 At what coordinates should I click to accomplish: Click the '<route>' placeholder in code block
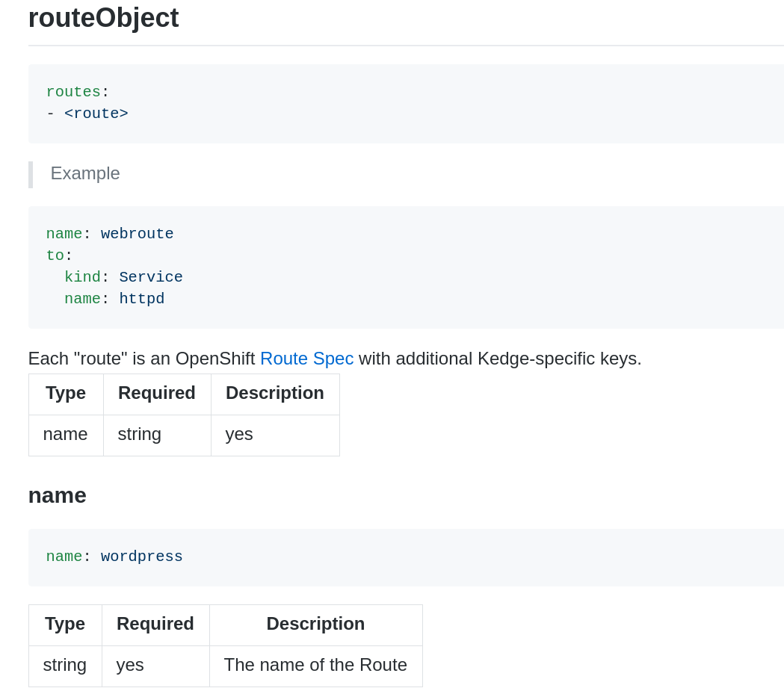coord(96,114)
